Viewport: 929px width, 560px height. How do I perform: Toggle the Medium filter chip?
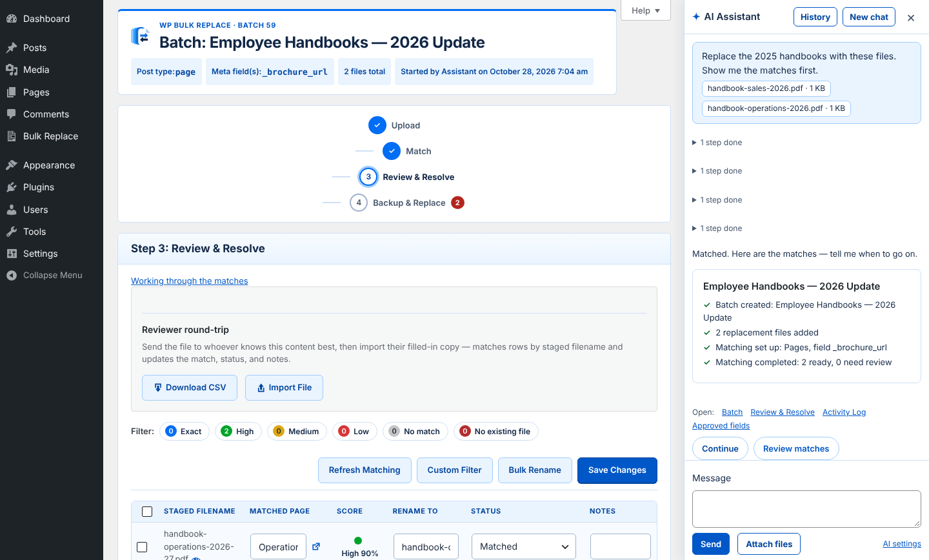click(x=297, y=432)
